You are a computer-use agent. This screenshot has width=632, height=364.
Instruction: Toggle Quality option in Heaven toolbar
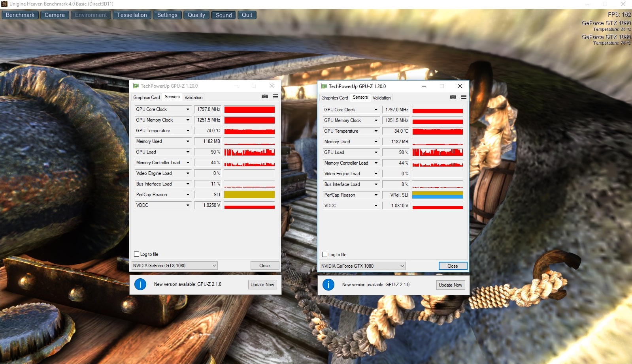196,15
